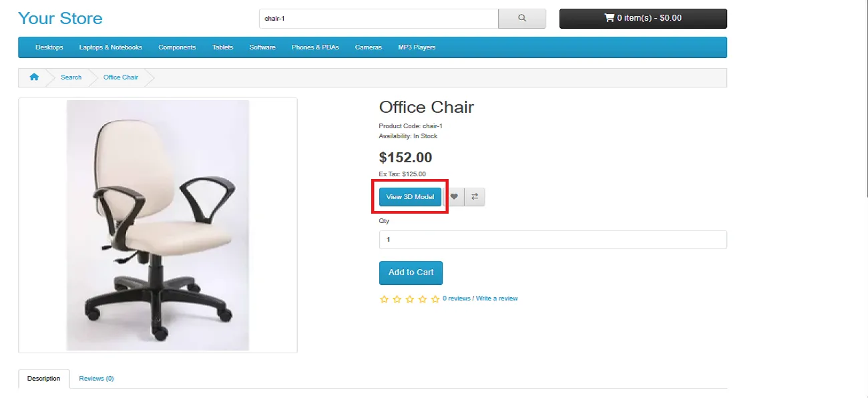Open the Office Chair product image
Image resolution: width=868 pixels, height=398 pixels.
tap(158, 225)
